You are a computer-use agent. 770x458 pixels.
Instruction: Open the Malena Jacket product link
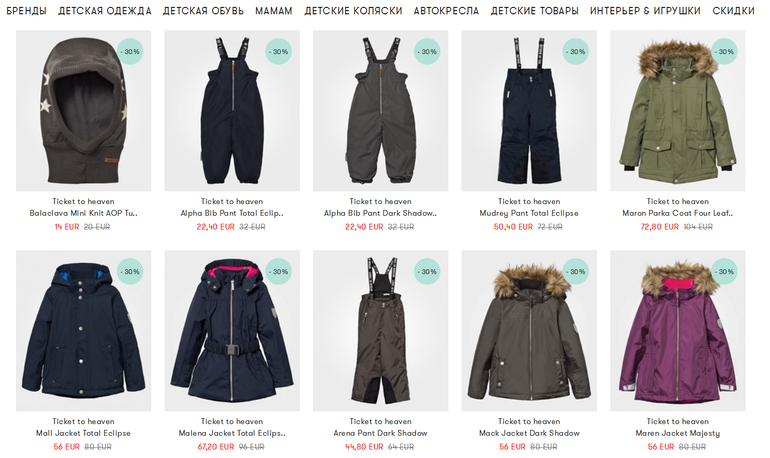pos(232,433)
